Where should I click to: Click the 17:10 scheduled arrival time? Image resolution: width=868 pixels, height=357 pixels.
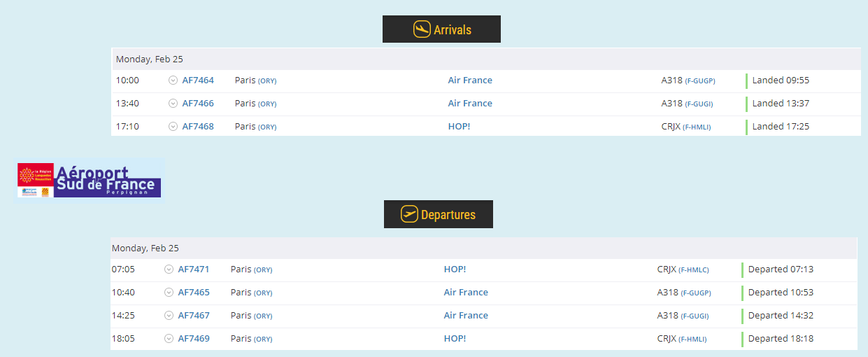click(127, 127)
